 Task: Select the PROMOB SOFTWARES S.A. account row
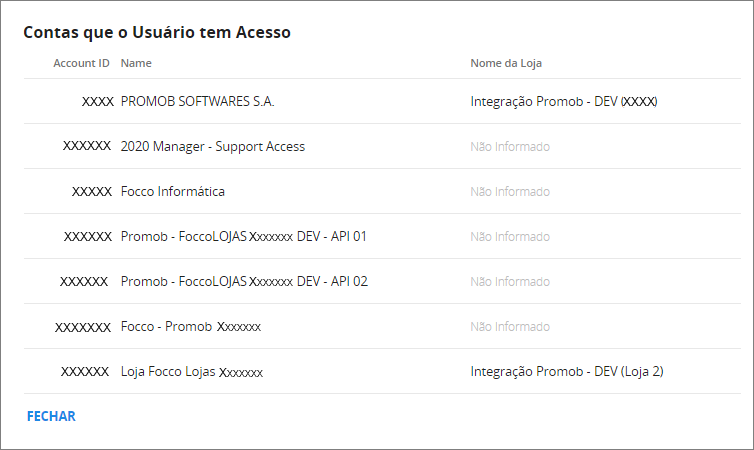[382, 101]
